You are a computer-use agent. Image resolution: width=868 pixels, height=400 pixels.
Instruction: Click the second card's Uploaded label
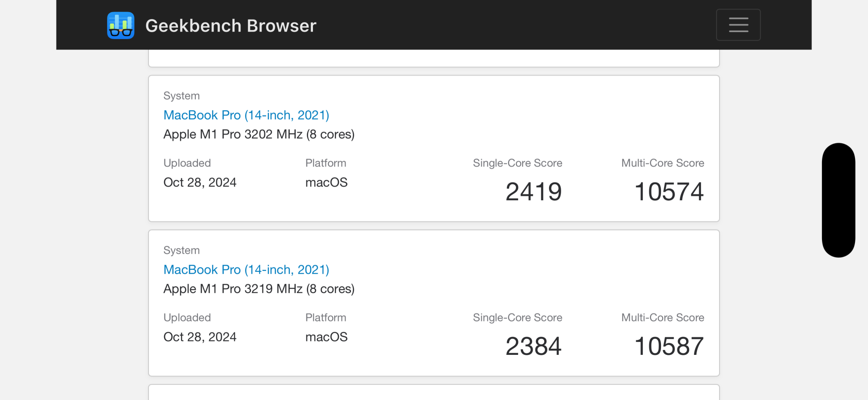click(x=187, y=317)
